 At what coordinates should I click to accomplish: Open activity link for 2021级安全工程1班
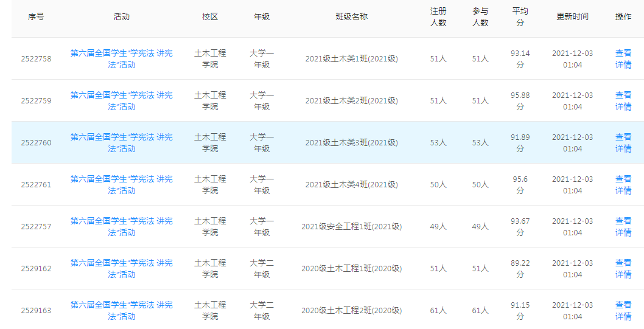point(121,227)
